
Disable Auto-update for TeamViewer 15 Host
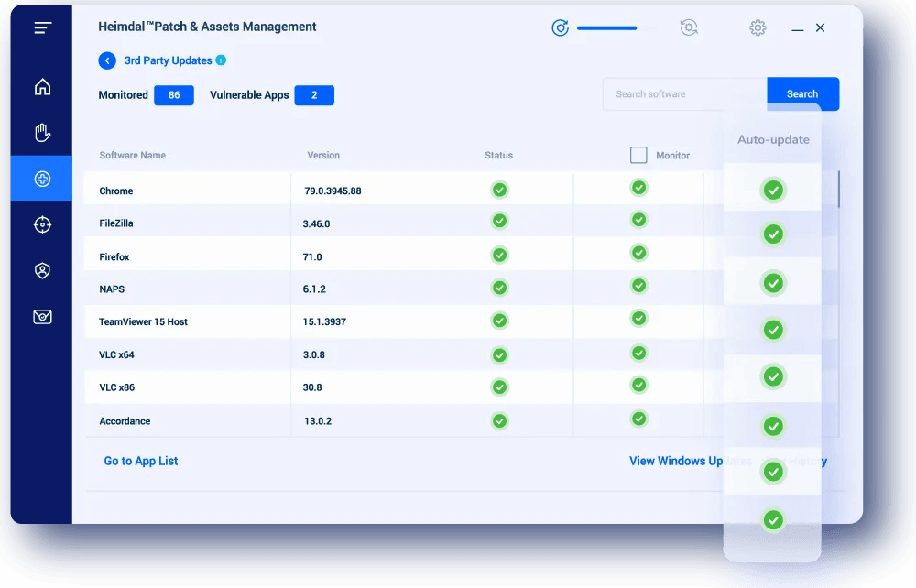pos(773,376)
